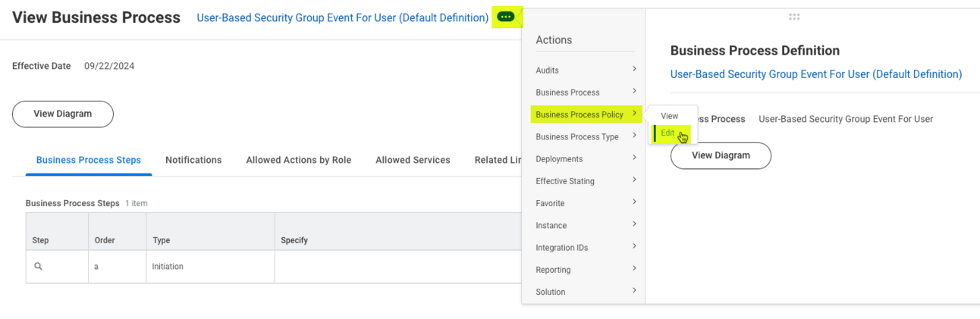Open the Allowed Services tab
980x319 pixels.
(413, 160)
